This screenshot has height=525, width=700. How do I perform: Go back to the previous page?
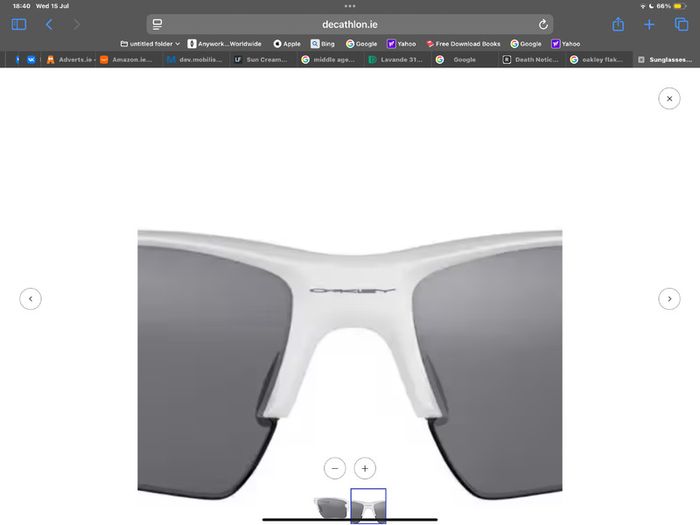[49, 24]
